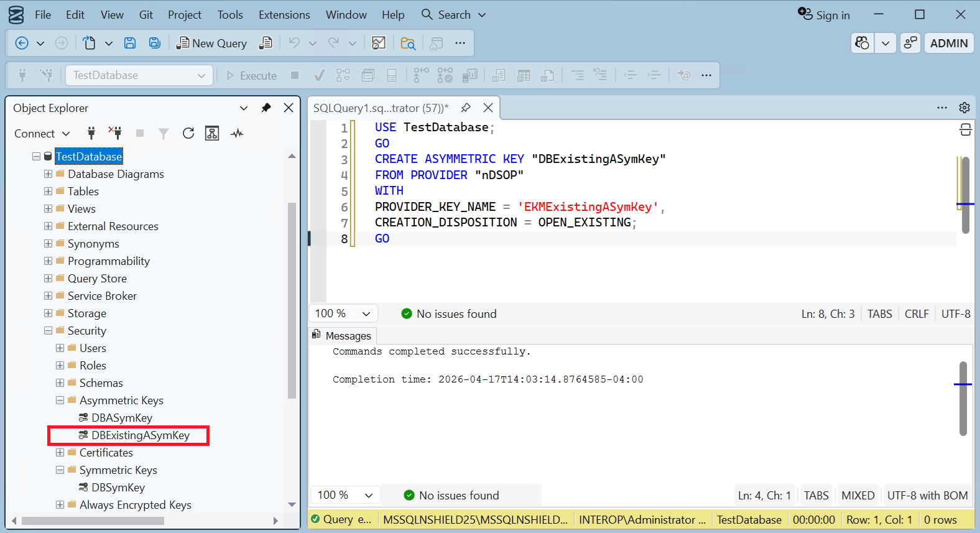The height and width of the screenshot is (533, 980).
Task: Click the Disconnect icon in Object Explorer
Action: coord(116,133)
